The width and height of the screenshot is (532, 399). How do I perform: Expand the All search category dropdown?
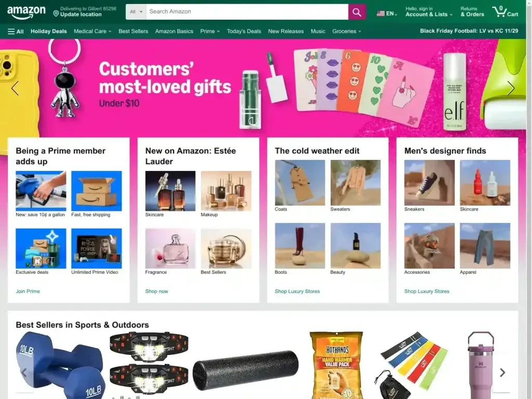click(136, 12)
